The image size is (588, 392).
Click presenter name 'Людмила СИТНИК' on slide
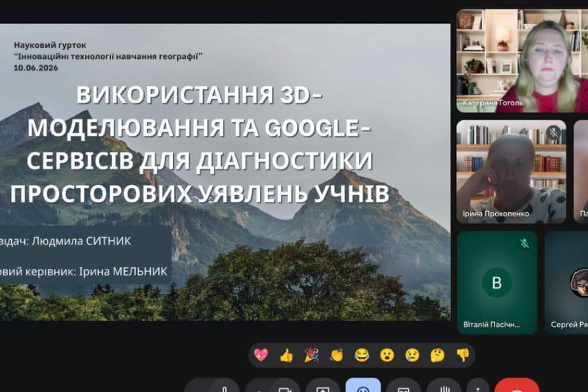point(82,241)
